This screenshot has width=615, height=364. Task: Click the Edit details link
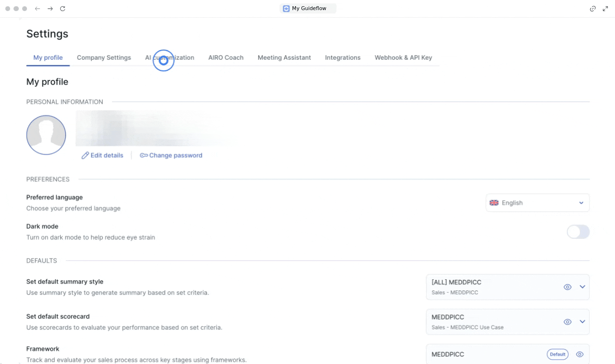(x=102, y=156)
